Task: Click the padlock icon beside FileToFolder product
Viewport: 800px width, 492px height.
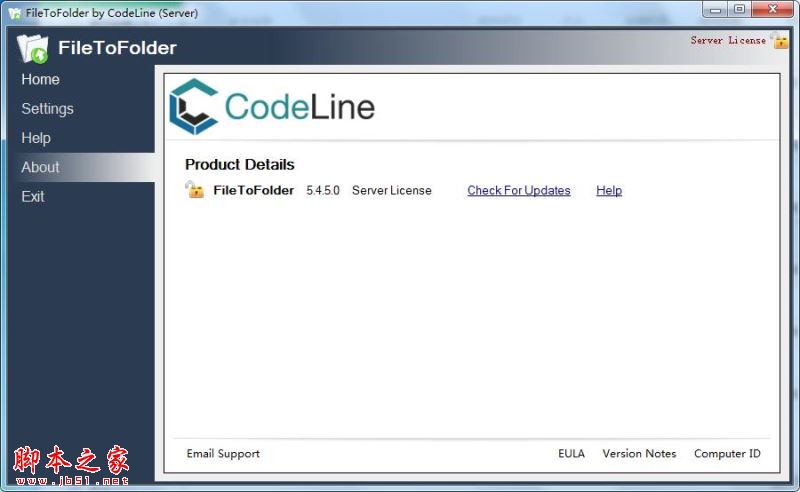Action: click(x=194, y=189)
